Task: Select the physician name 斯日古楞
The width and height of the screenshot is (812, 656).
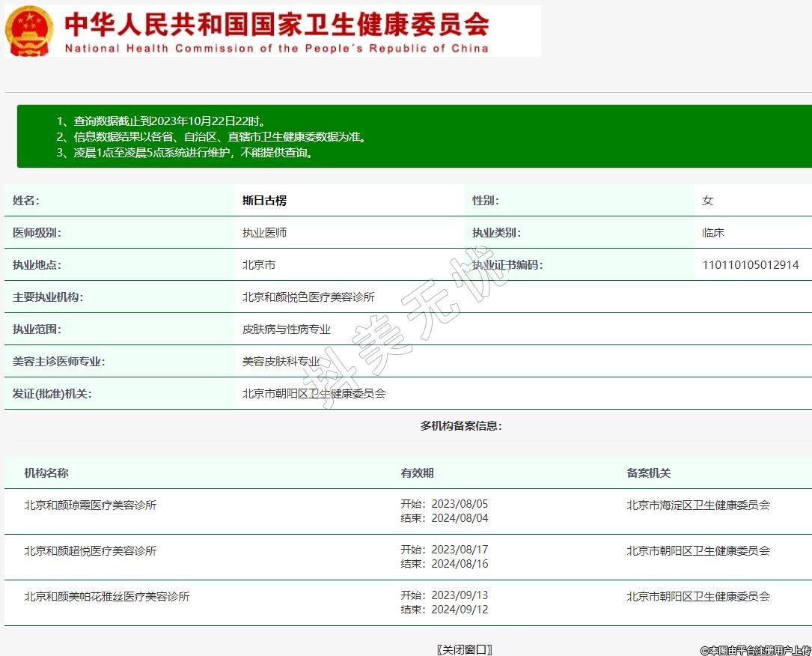Action: pos(264,201)
